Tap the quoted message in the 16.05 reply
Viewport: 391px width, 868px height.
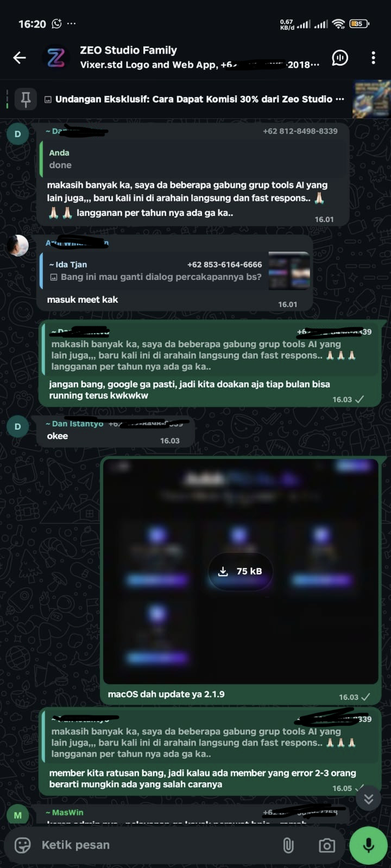210,737
